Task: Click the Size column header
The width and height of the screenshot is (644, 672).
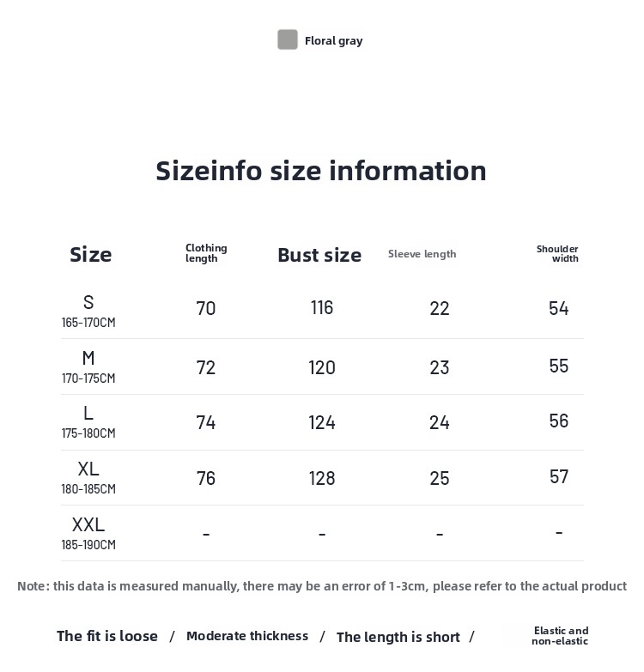Action: tap(90, 254)
